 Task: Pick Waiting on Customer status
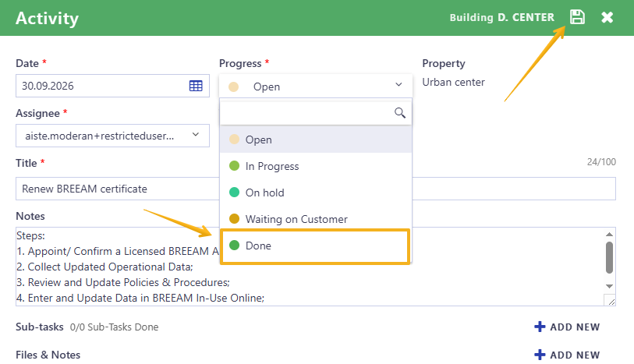[x=315, y=219]
